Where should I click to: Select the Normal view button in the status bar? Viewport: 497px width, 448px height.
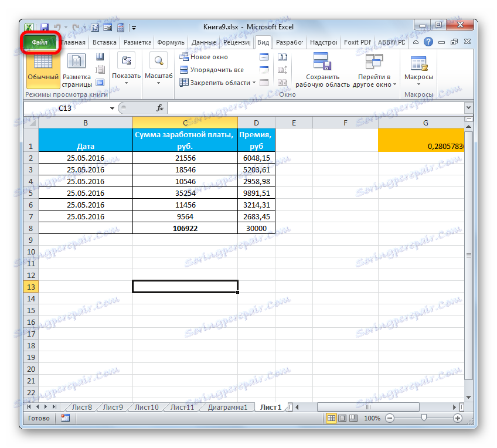pos(331,418)
